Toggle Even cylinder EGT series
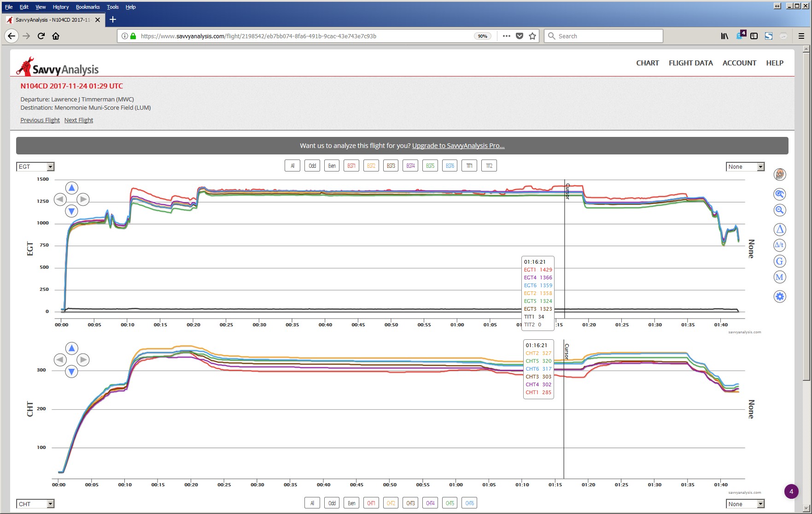812x514 pixels. tap(332, 166)
